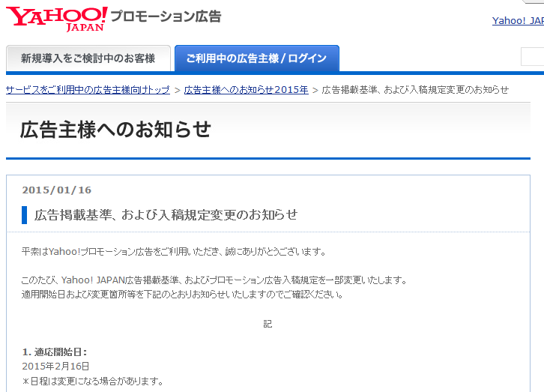Open the サービスをご利用中の広告主様向けトップ breadcrumb link
544x392 pixels.
point(88,90)
